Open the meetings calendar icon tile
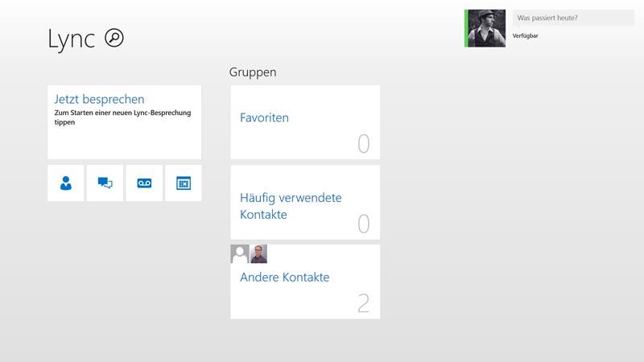The width and height of the screenshot is (644, 362). (x=184, y=183)
